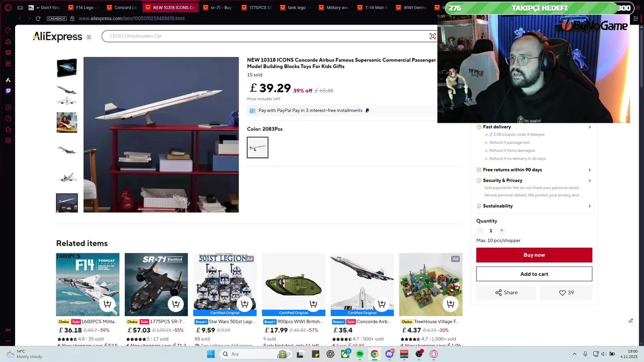Select the first Concorde box thumbnail
The height and width of the screenshot is (362, 644).
tap(67, 68)
